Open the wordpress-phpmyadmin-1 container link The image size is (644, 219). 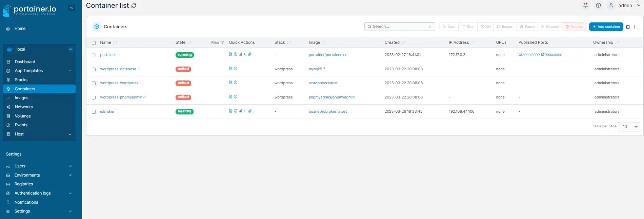[123, 97]
